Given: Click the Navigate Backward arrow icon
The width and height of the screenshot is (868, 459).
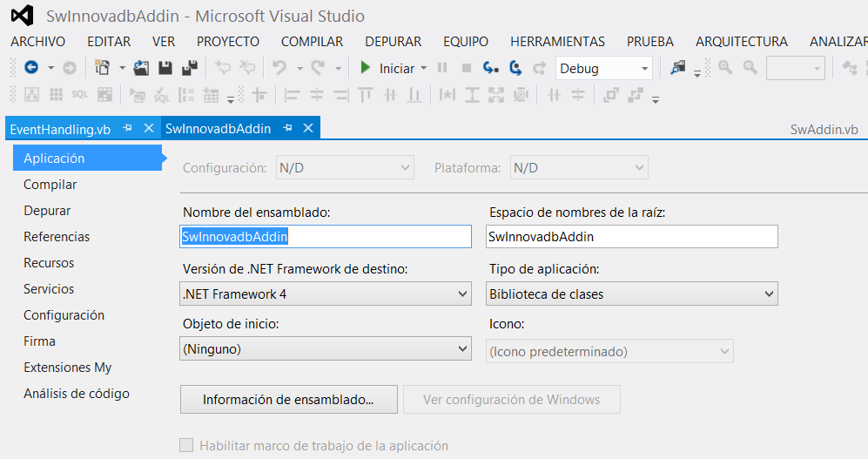Looking at the screenshot, I should (31, 68).
